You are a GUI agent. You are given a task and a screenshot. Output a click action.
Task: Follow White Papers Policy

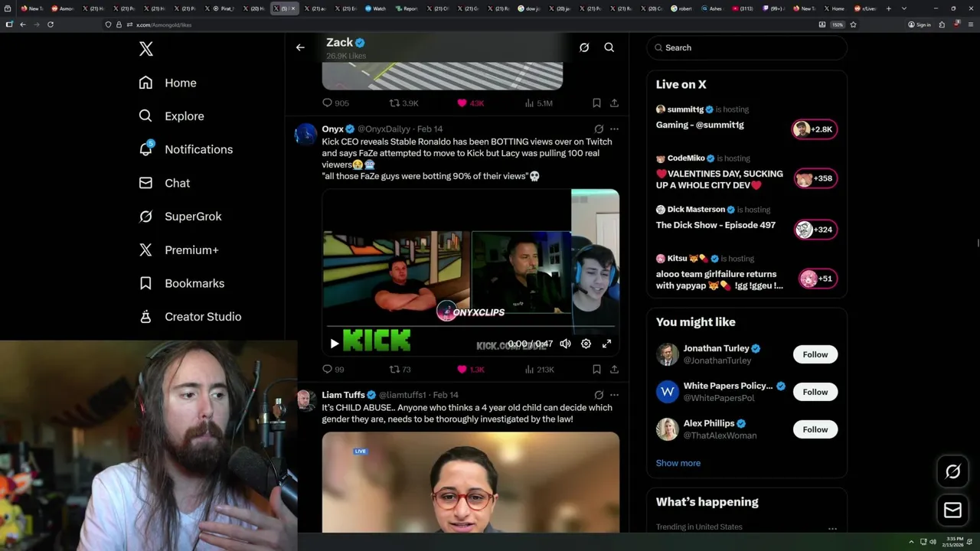[815, 392]
